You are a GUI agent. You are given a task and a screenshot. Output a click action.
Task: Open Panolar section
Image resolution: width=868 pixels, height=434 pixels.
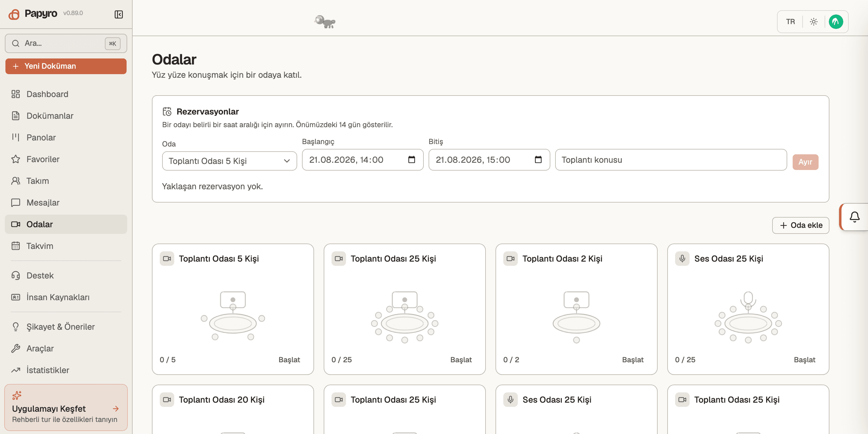(x=66, y=137)
